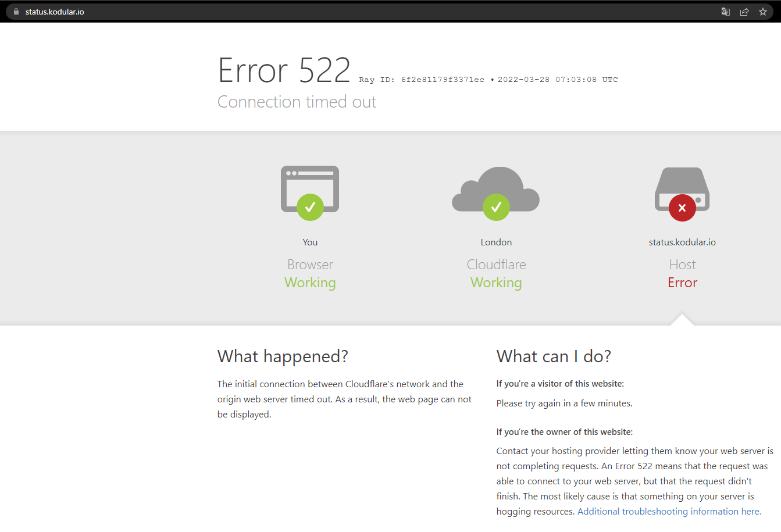
Task: Click the host server error icon
Action: 682,194
